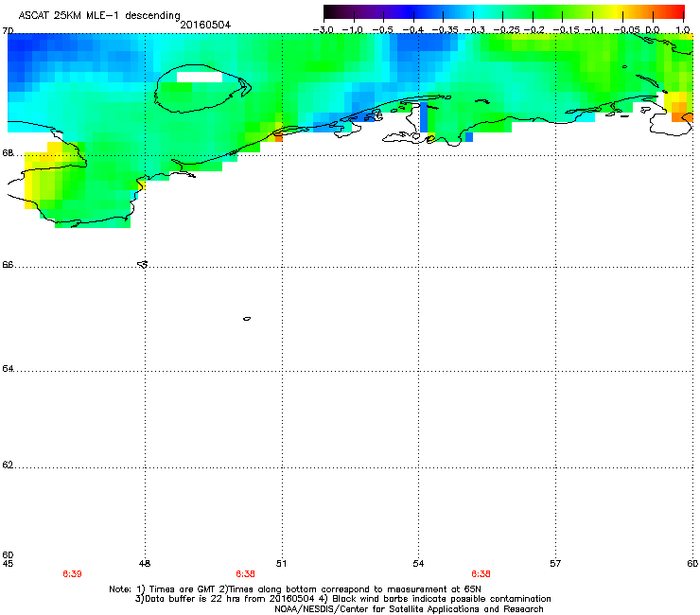700x615 pixels.
Task: Click the red 6:39 time stamp
Action: pos(72,574)
